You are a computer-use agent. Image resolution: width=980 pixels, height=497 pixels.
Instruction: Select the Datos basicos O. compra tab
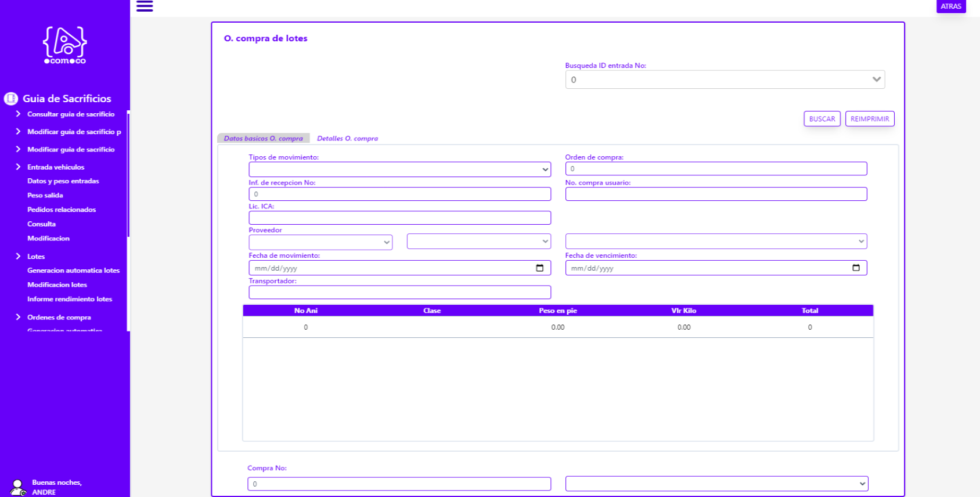tap(263, 138)
